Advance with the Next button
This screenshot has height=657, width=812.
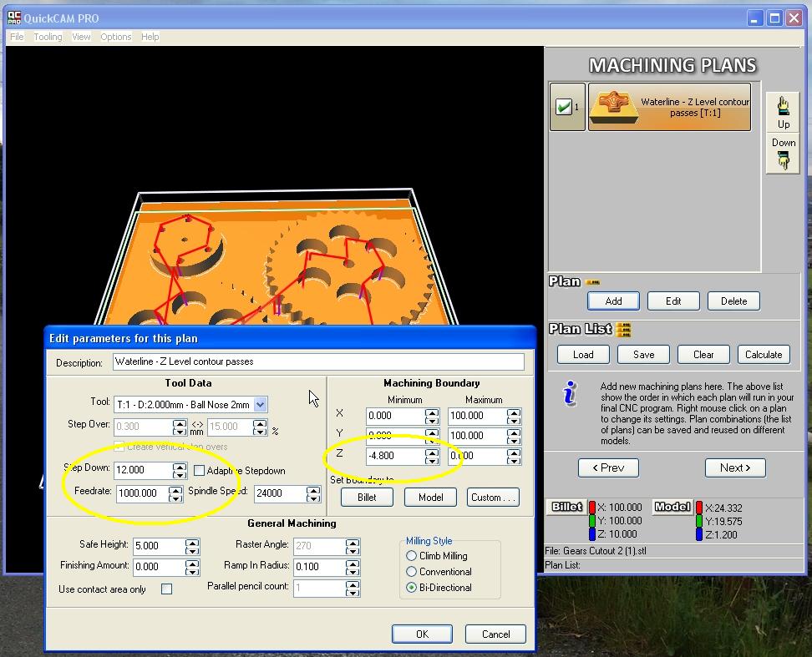735,467
